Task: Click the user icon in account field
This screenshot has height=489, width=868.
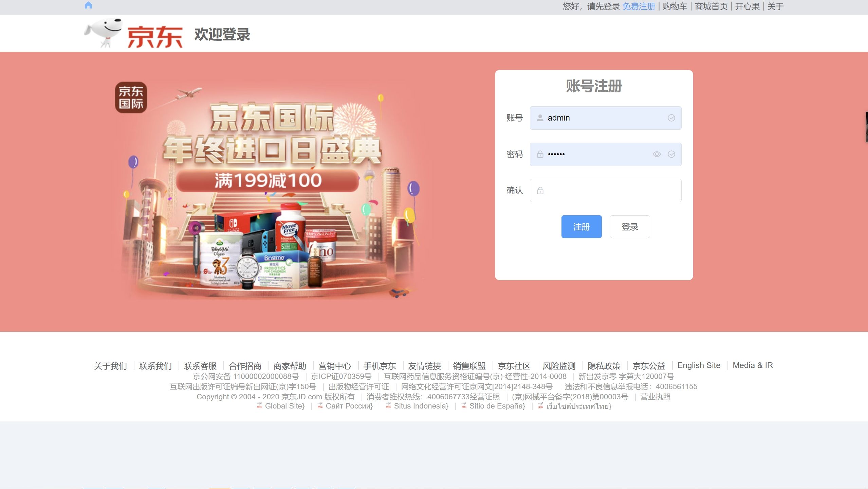Action: (540, 118)
